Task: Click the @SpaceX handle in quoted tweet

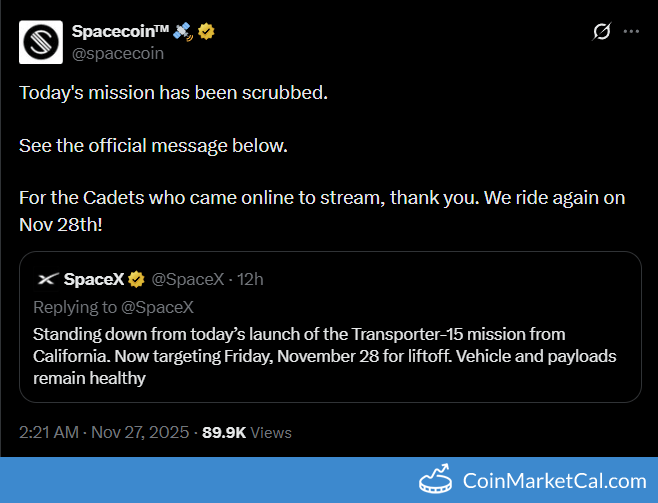Action: coord(186,279)
